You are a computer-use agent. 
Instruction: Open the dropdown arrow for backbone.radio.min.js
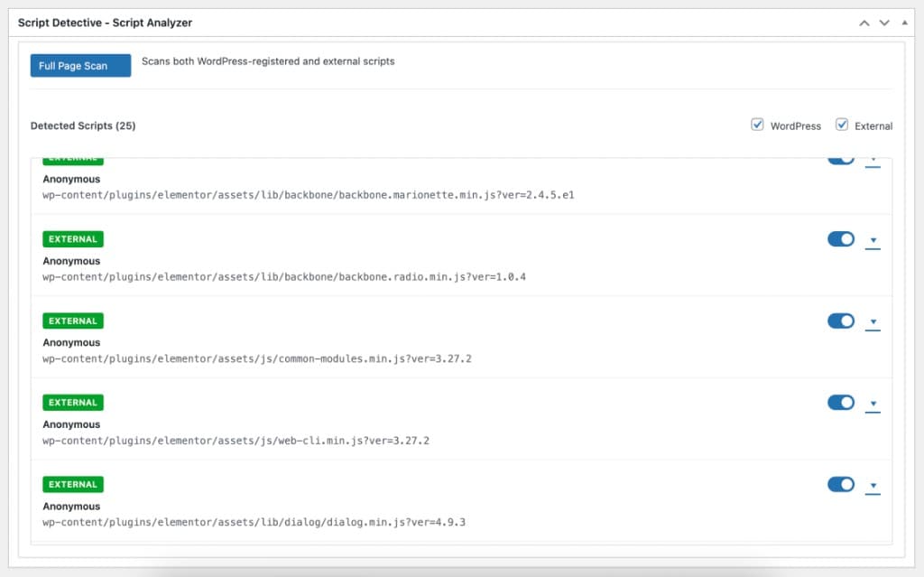coord(872,241)
